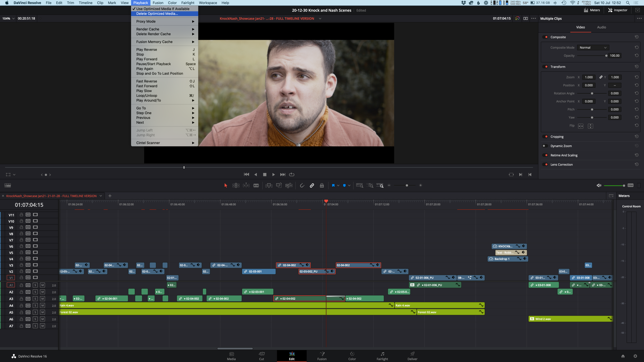Open the timeline tab name dropdown arrow
The height and width of the screenshot is (362, 644).
pyautogui.click(x=101, y=196)
